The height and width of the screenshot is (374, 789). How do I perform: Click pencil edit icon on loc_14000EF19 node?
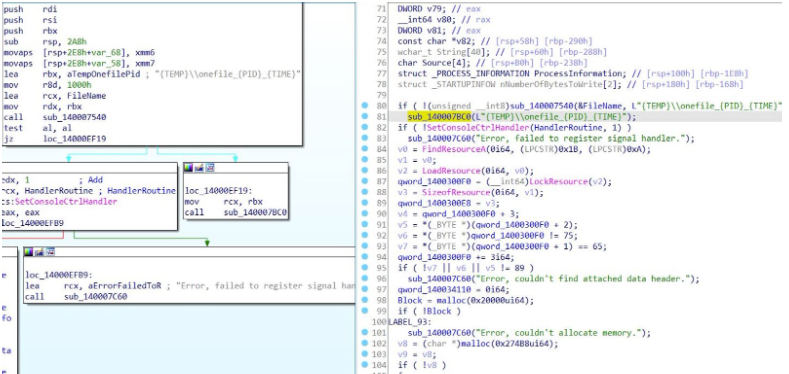[199, 168]
